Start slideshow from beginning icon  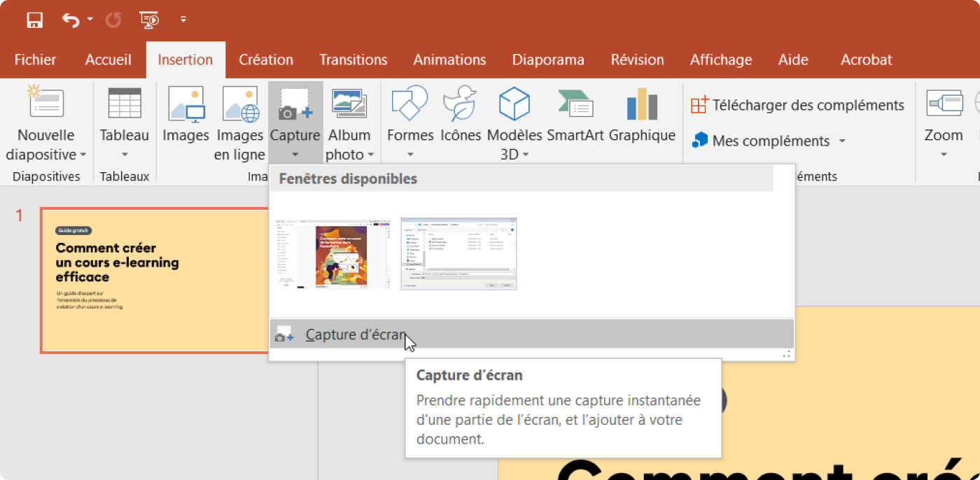pyautogui.click(x=149, y=20)
